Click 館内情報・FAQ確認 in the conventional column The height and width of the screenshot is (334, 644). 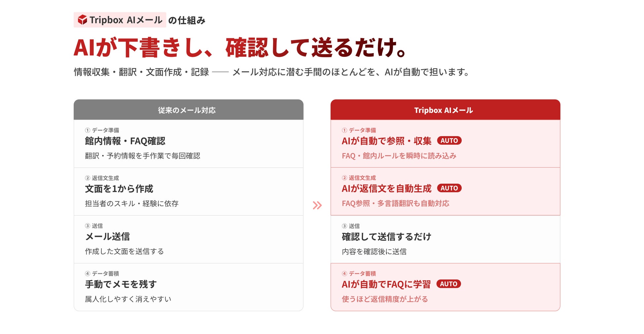tap(125, 141)
